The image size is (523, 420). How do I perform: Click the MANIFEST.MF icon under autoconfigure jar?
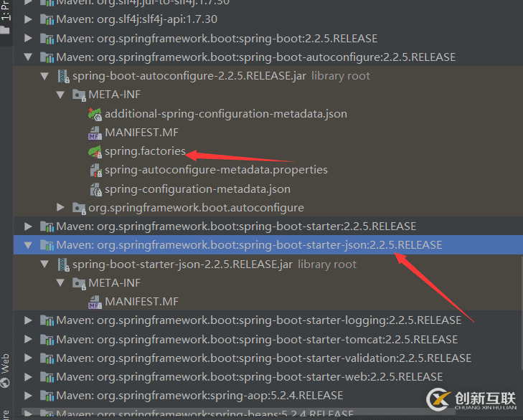coord(95,133)
